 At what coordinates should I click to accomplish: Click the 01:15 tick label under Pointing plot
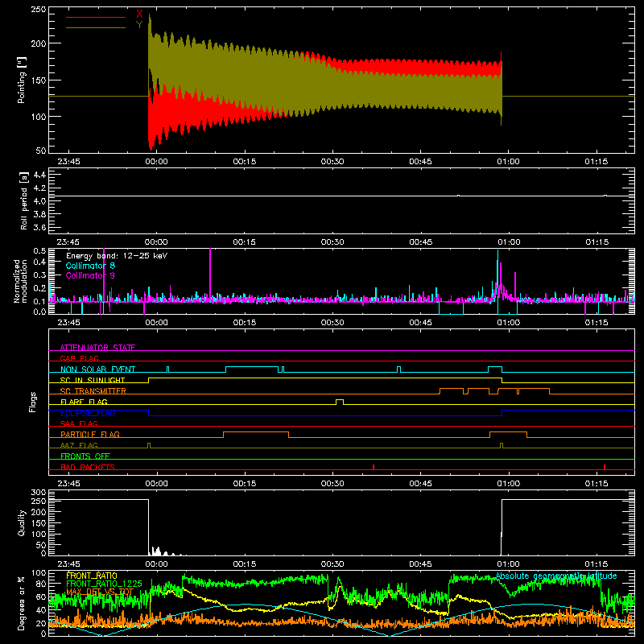click(596, 162)
